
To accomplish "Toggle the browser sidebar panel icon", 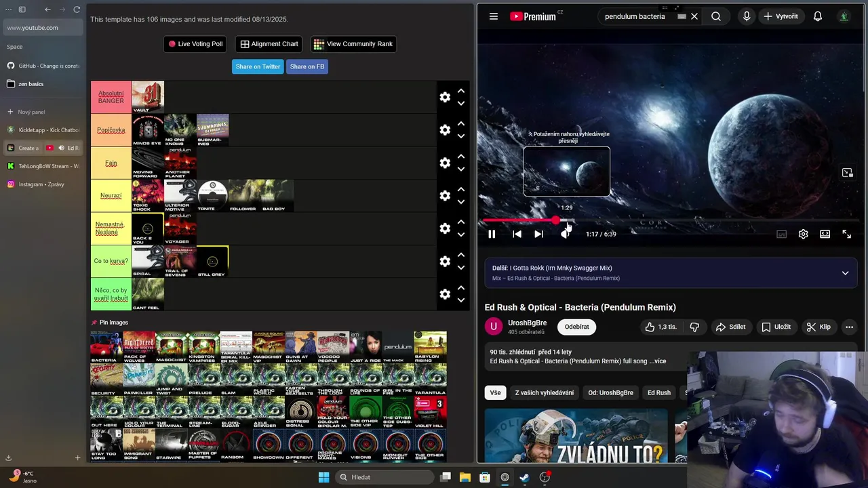I will 22,9.
